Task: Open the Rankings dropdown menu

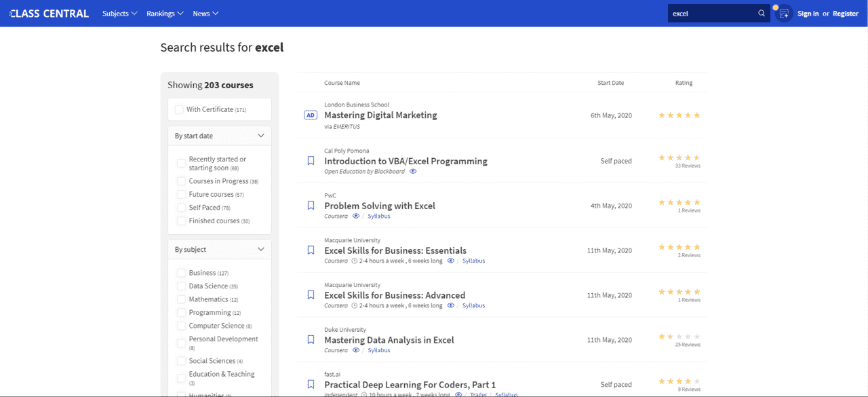Action: pos(165,14)
